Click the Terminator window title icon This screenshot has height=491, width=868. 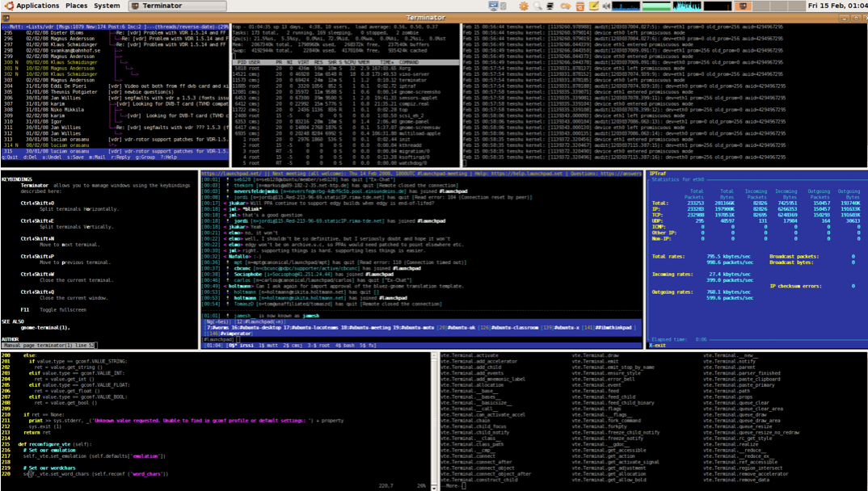coord(6,18)
